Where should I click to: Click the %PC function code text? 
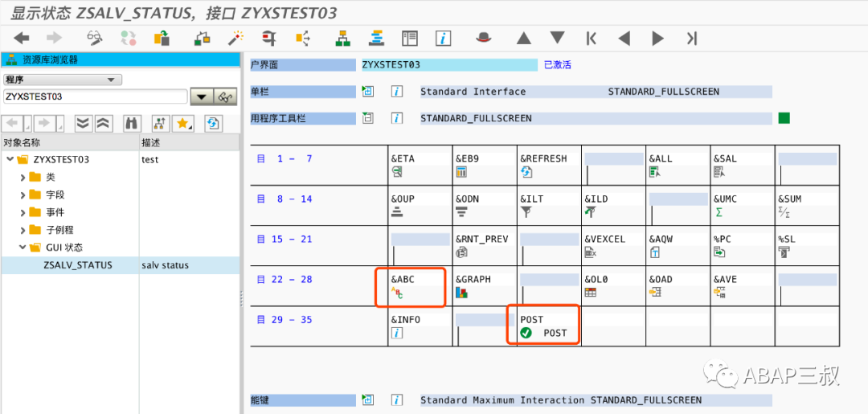(723, 239)
